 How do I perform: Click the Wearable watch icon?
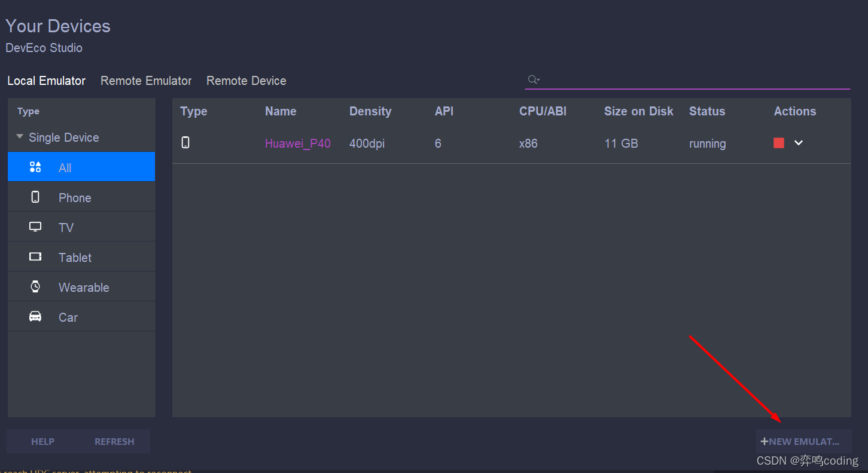(35, 287)
